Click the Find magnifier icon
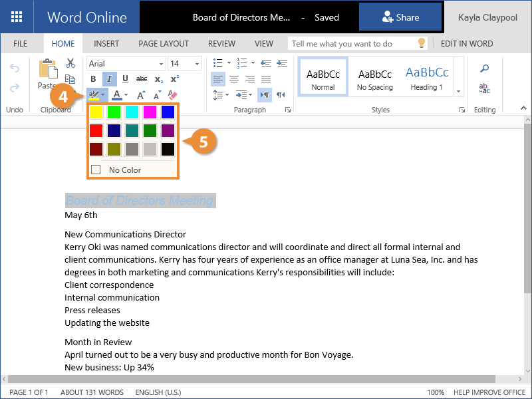Screen dimensions: 532x399 (485, 68)
